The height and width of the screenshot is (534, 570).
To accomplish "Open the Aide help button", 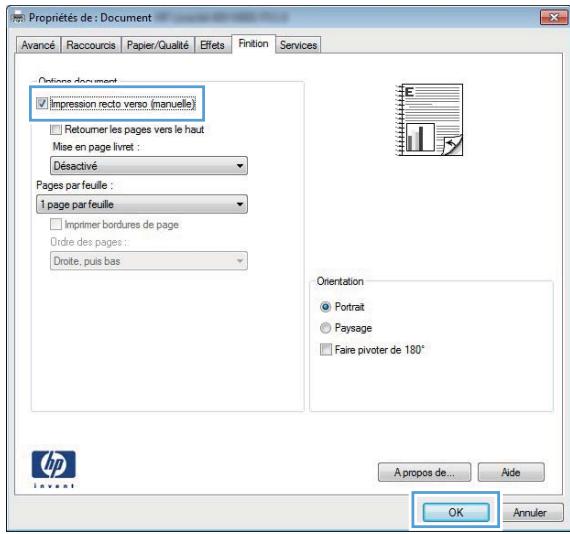I will coord(511,472).
